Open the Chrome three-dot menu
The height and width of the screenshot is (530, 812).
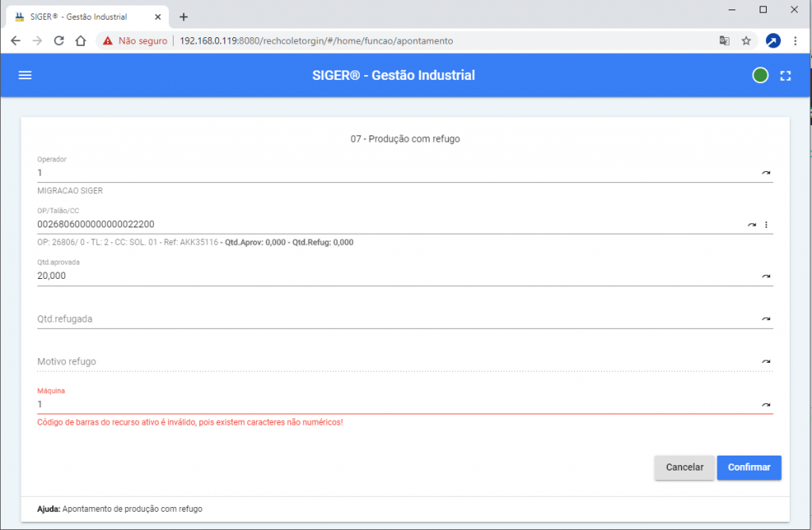pyautogui.click(x=795, y=40)
